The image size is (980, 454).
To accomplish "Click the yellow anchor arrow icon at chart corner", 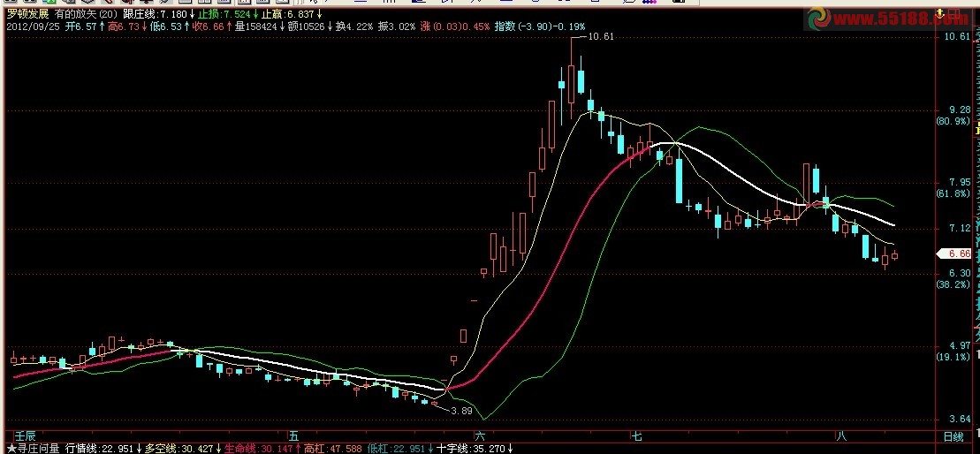I will coord(939,12).
